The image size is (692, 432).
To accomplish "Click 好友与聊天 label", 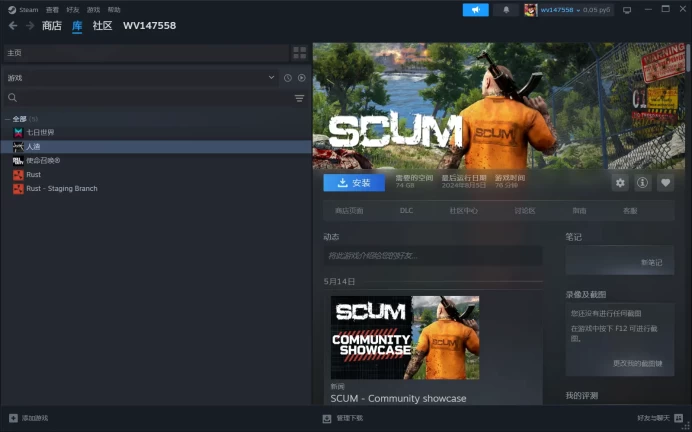I will pyautogui.click(x=653, y=418).
